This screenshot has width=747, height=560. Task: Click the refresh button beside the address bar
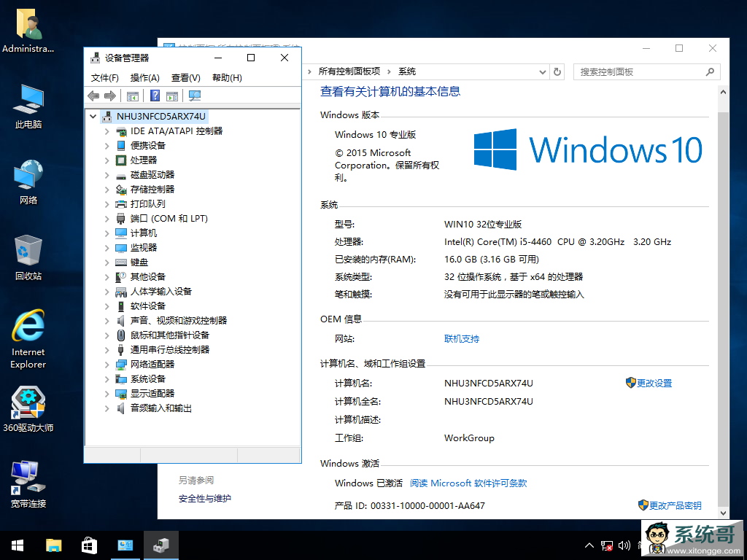pos(557,72)
